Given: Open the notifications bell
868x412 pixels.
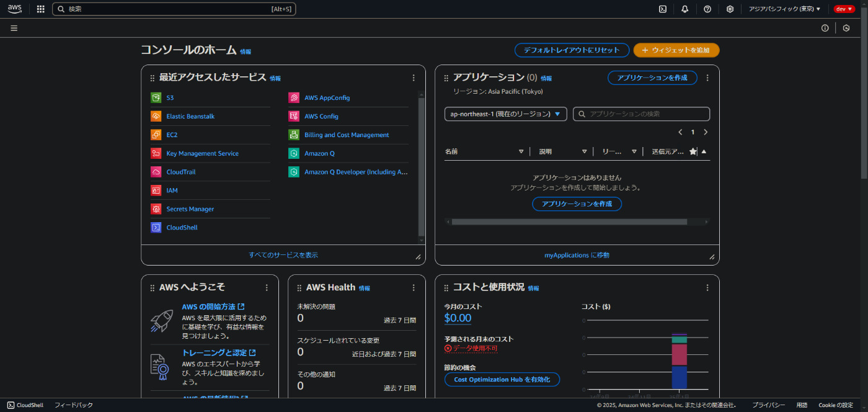Looking at the screenshot, I should 685,9.
